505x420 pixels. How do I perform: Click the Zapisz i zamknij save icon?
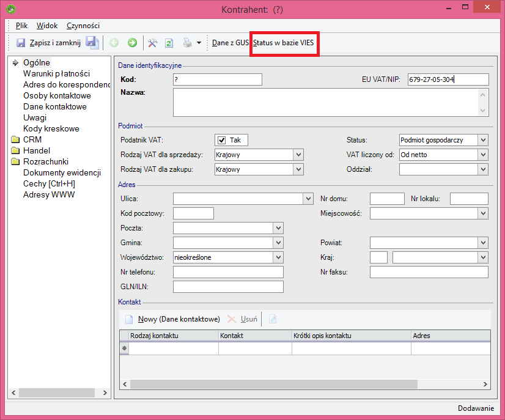pyautogui.click(x=21, y=43)
